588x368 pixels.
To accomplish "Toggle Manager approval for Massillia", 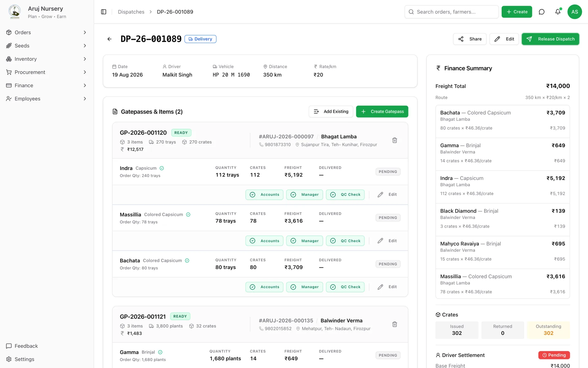I will 304,241.
